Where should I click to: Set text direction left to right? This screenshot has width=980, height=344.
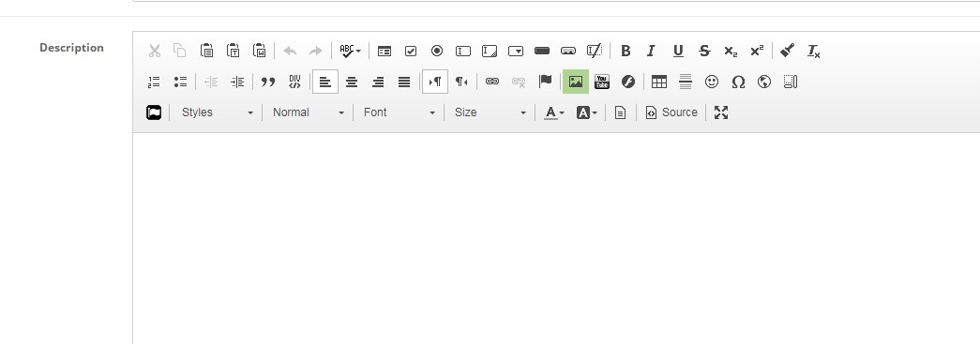click(x=435, y=82)
